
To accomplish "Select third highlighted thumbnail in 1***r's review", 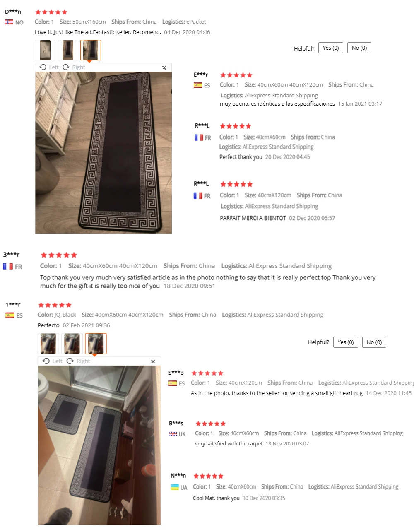I will pyautogui.click(x=96, y=344).
